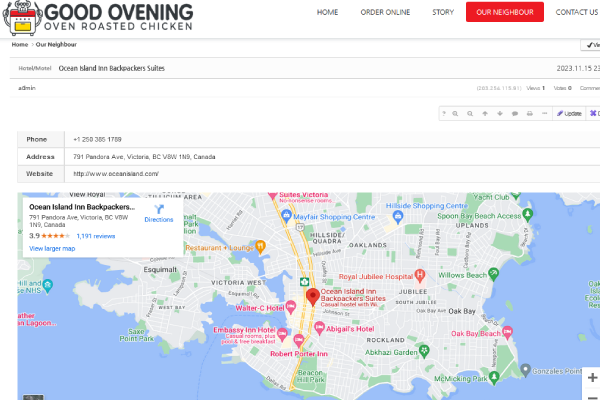The image size is (600, 400).
Task: Click the red Ocean Island Inn map pin
Action: point(313,297)
